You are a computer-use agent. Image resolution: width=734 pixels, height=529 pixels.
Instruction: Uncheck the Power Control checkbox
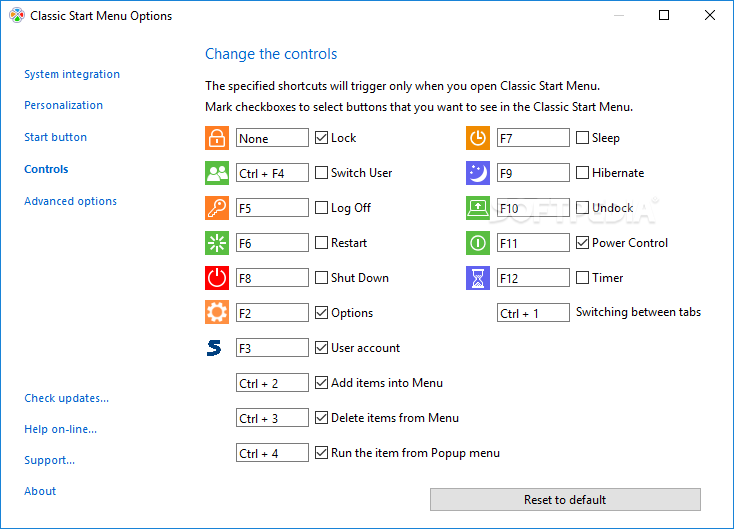coord(582,242)
